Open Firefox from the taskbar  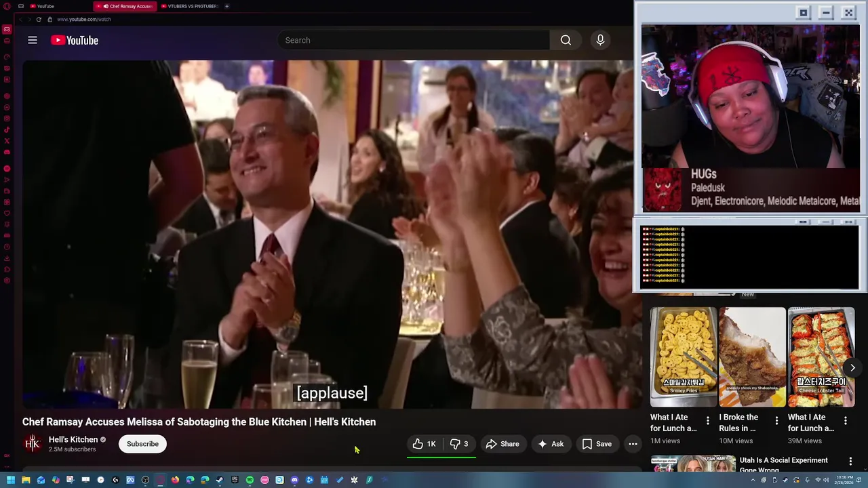pos(175,480)
